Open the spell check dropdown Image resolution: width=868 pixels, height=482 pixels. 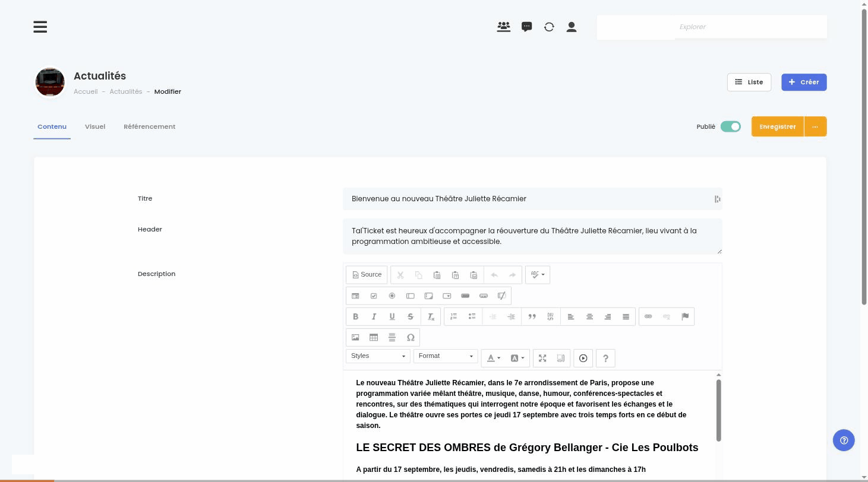coord(538,275)
